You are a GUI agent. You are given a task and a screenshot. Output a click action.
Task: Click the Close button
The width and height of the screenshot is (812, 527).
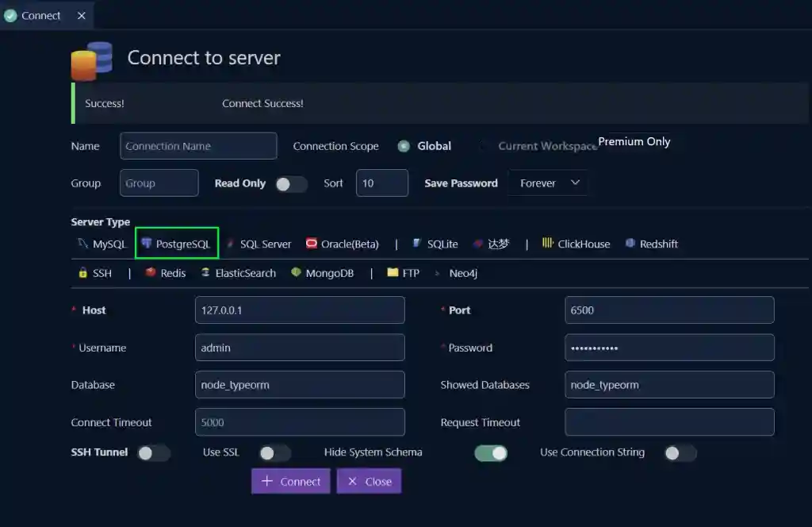tap(368, 481)
